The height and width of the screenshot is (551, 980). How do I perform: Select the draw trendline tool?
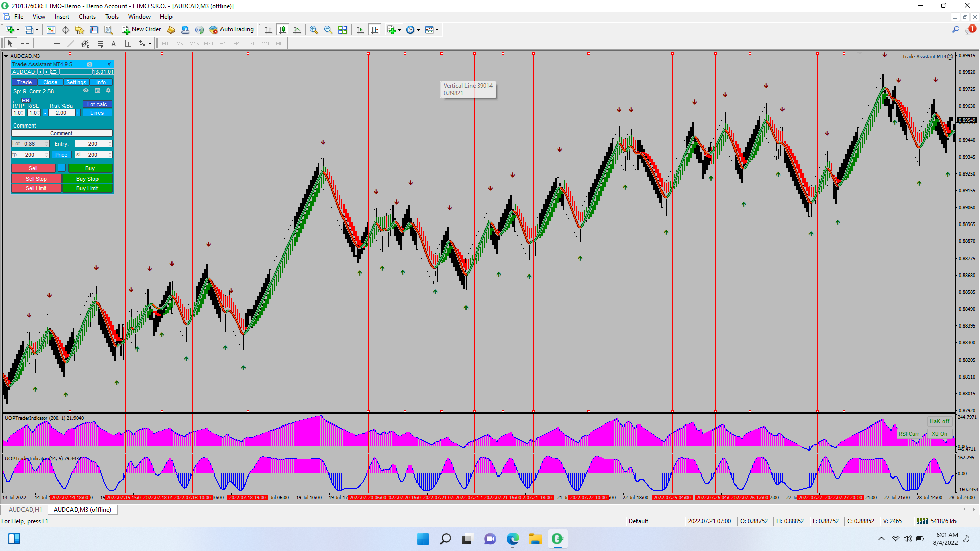point(71,43)
